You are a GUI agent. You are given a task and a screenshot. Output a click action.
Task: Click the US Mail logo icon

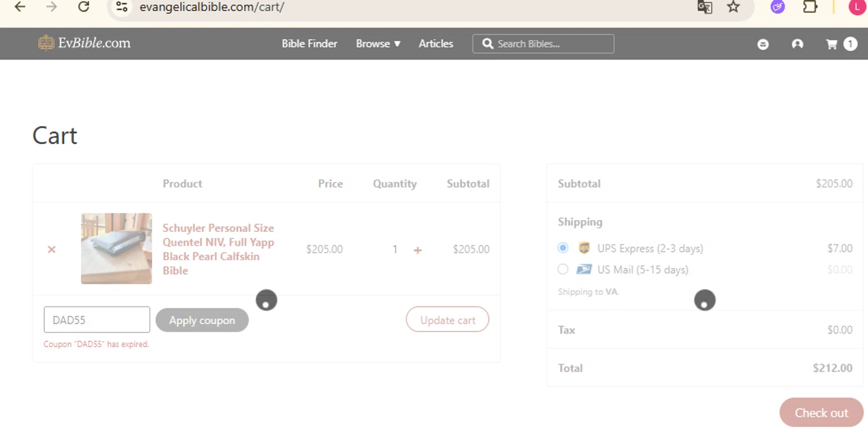tap(584, 269)
